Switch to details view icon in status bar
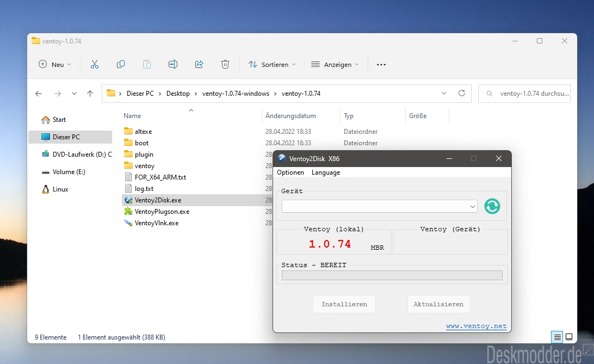The image size is (594, 364). click(x=557, y=337)
